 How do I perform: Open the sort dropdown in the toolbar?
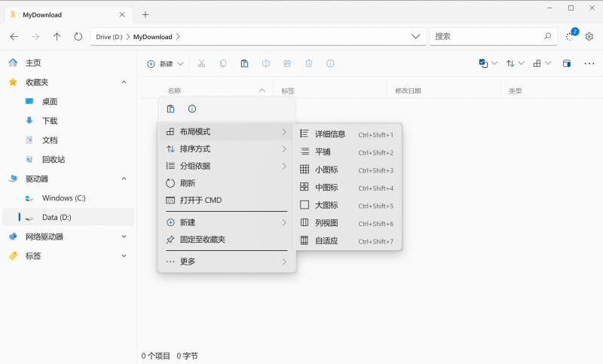516,63
